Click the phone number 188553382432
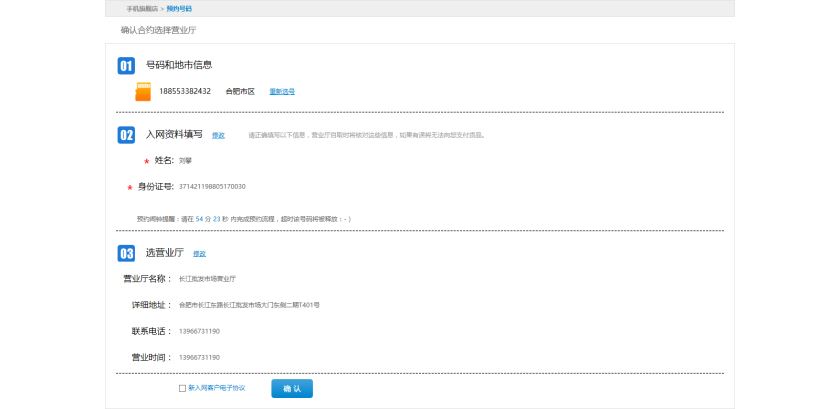 [185, 91]
